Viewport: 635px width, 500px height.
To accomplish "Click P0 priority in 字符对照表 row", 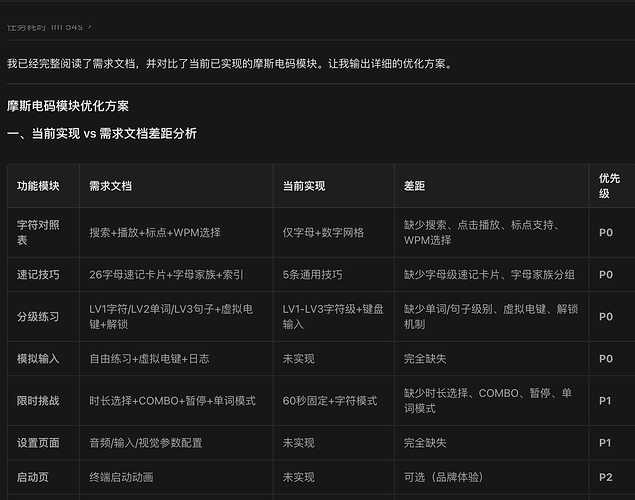I will [606, 232].
